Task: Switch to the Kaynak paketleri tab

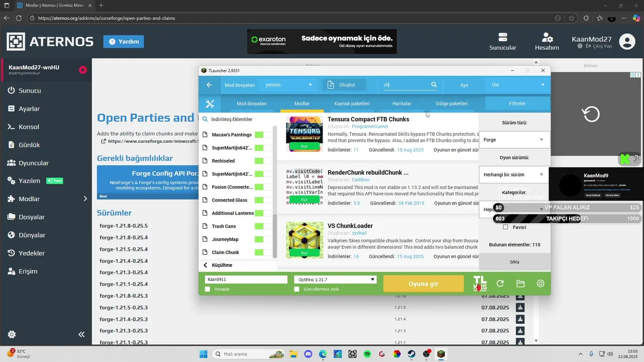Action: pos(352,104)
